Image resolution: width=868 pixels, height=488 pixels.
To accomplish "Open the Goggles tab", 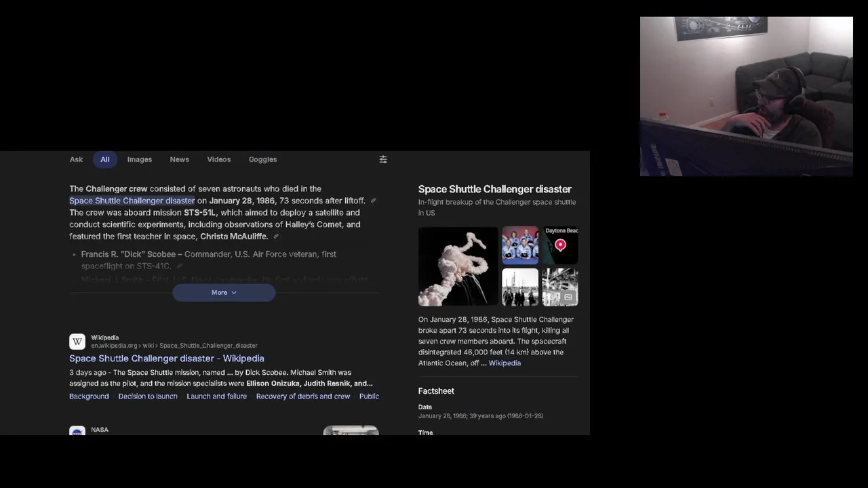I will (x=262, y=159).
